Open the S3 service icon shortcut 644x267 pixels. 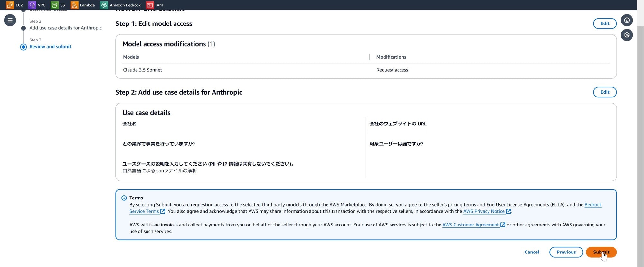[x=54, y=5]
